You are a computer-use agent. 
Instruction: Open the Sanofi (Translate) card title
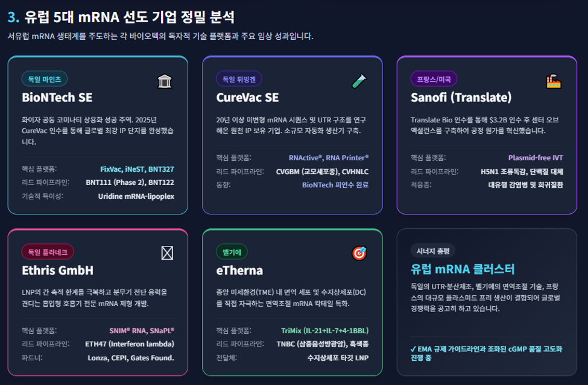tap(461, 98)
